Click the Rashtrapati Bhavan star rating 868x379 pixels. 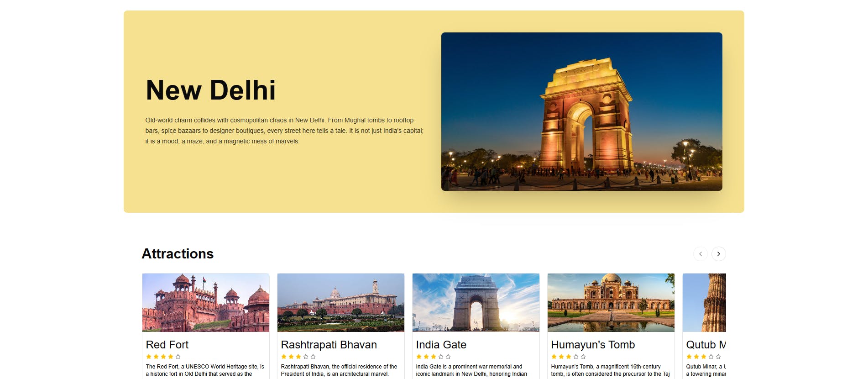coord(298,357)
